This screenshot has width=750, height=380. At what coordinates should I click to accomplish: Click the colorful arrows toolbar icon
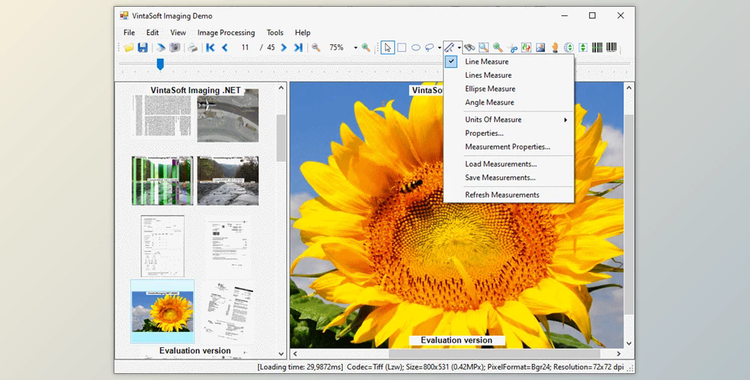coord(526,47)
